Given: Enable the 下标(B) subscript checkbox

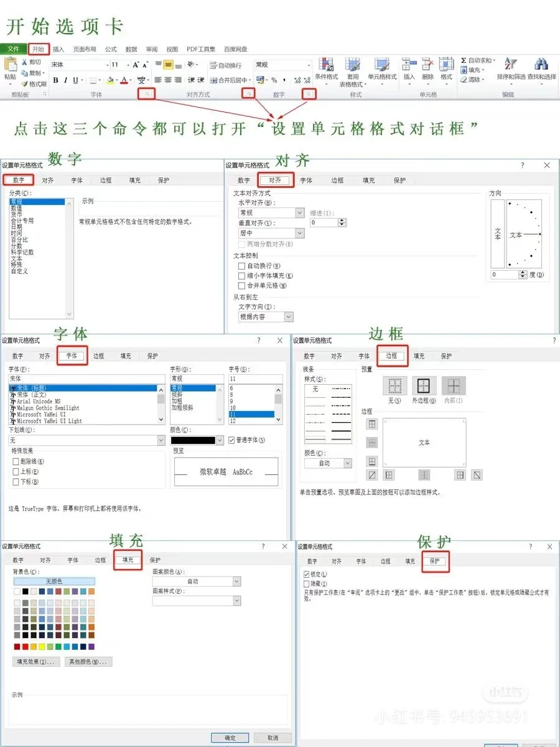Looking at the screenshot, I should [16, 482].
